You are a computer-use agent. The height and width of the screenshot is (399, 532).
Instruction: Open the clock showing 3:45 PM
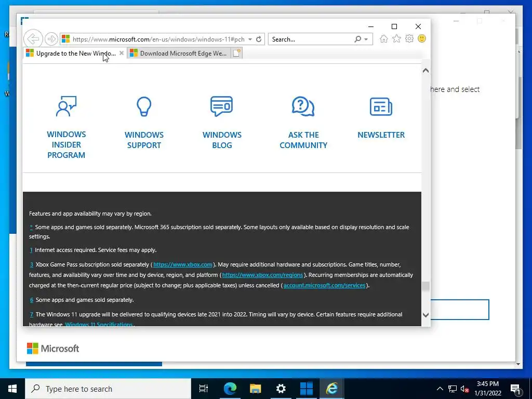coord(487,389)
